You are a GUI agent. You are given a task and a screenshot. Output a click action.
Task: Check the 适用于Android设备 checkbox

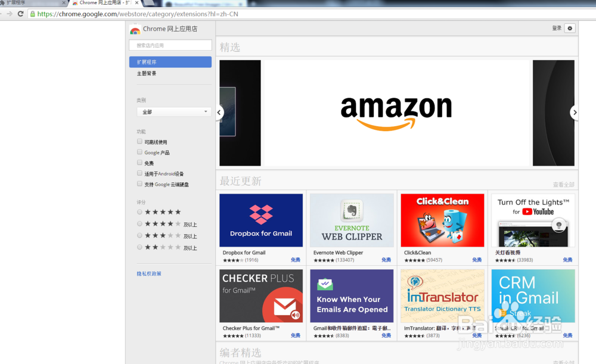[x=139, y=173]
